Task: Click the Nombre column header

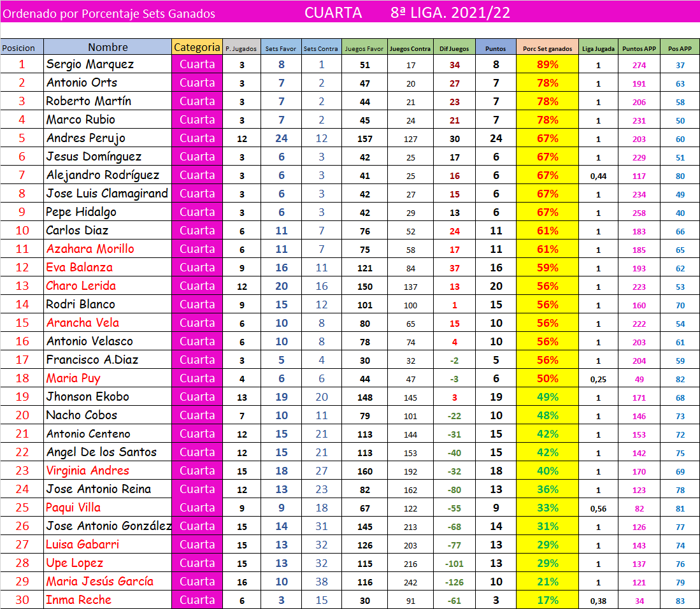Action: click(x=108, y=47)
